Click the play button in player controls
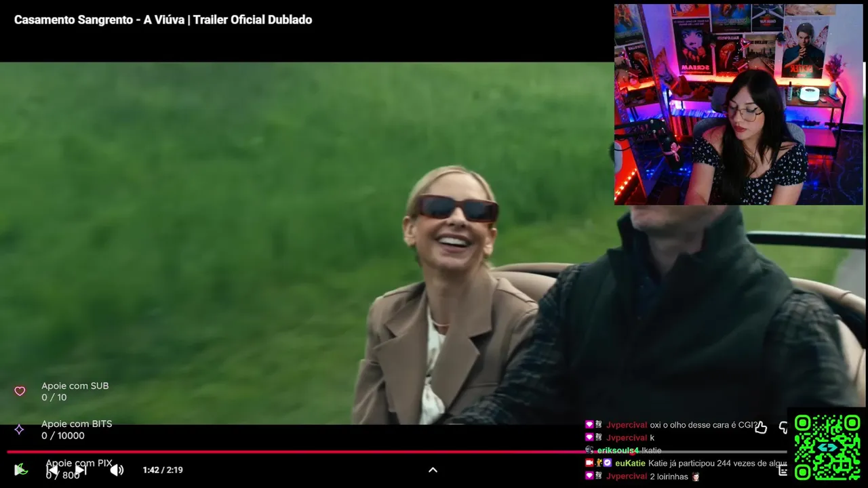 click(21, 469)
